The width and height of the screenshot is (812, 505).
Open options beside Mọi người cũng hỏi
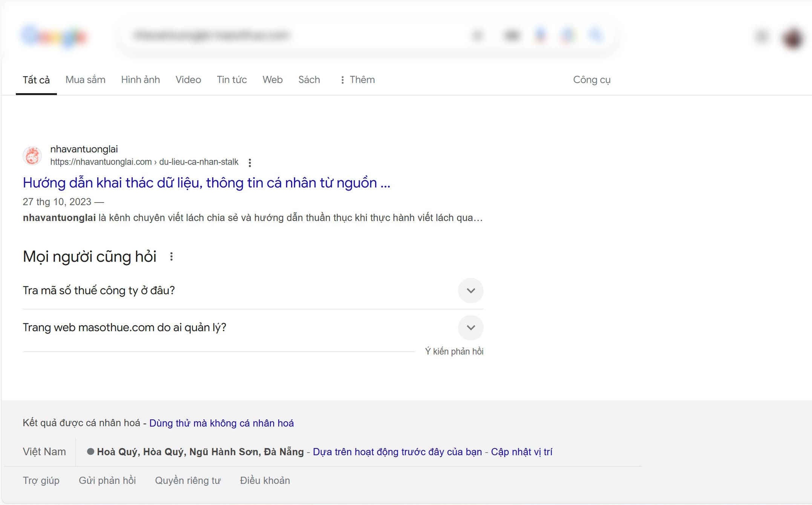tap(171, 257)
